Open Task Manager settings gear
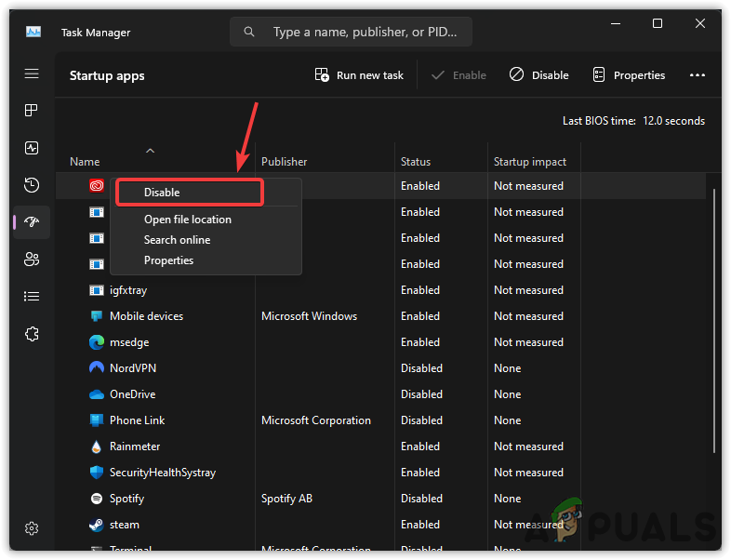This screenshot has height=560, width=731. (32, 528)
